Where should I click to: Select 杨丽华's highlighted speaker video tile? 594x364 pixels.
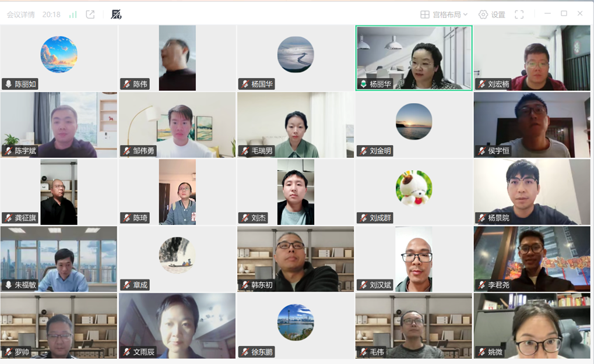click(x=414, y=58)
